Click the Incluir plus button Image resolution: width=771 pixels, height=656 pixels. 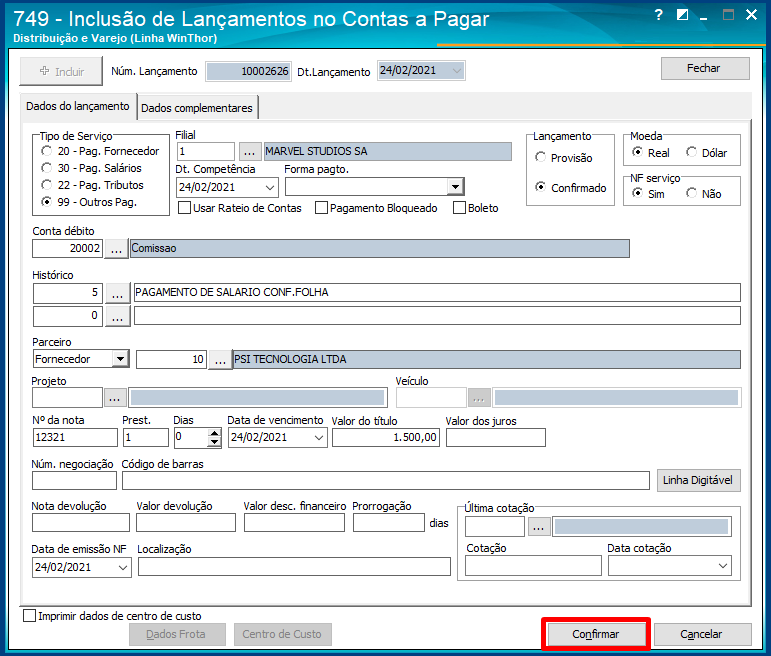pyautogui.click(x=61, y=71)
